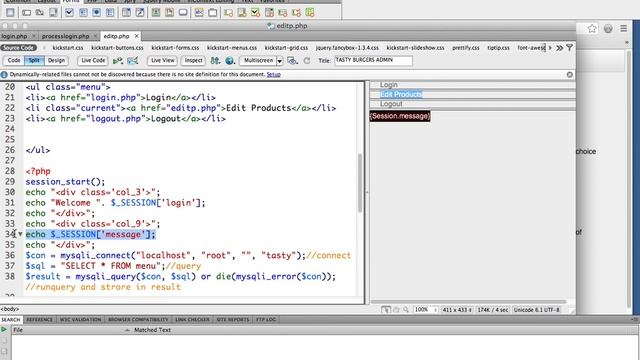Show more related files chevrons
This screenshot has width=640, height=360.
[x=560, y=48]
